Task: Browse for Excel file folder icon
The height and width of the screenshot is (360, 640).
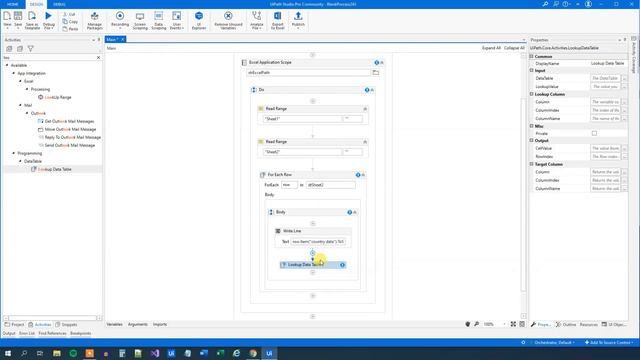Action: coord(376,73)
